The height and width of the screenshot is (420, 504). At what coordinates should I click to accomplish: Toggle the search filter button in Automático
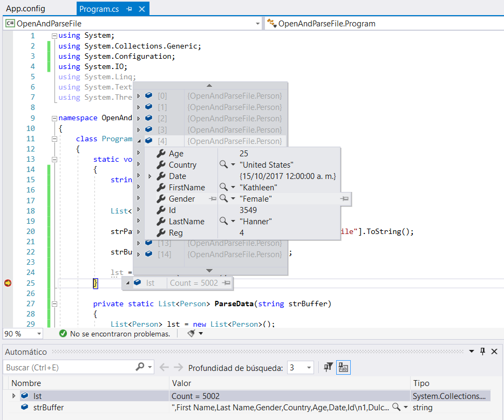pyautogui.click(x=328, y=367)
